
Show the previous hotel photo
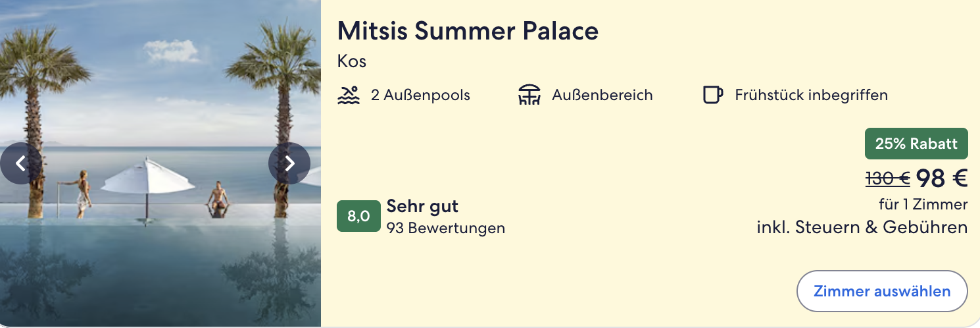click(x=20, y=163)
